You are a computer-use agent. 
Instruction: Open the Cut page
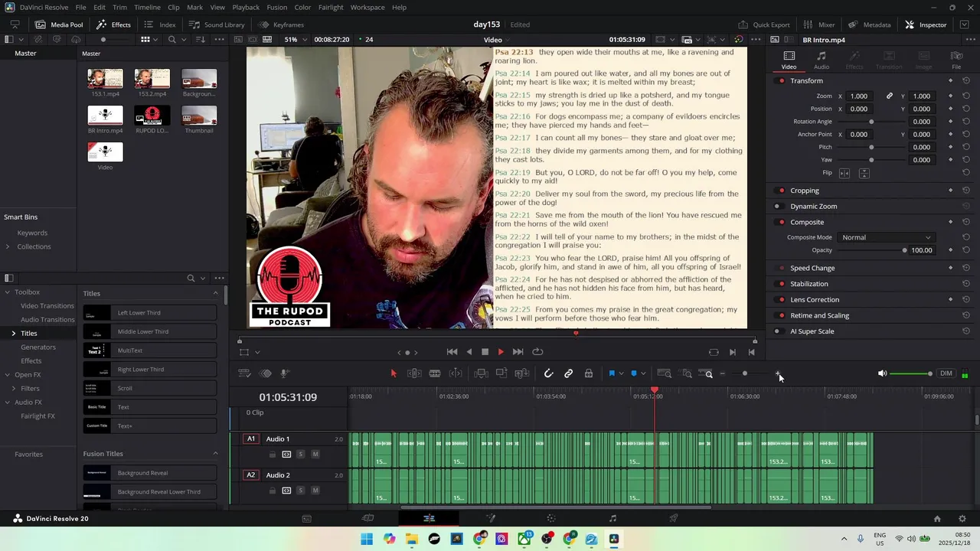[367, 518]
